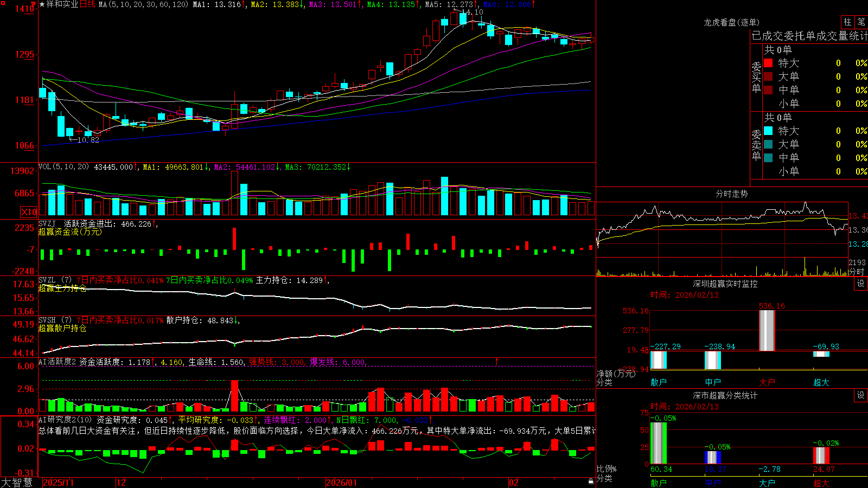This screenshot has width=868, height=488.
Task: Switch to 笔 tick display mode
Action: point(861,22)
